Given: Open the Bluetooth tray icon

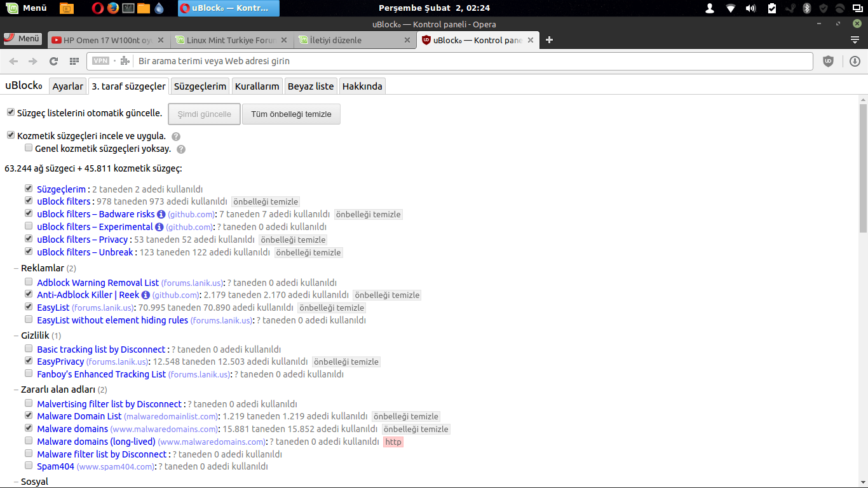Looking at the screenshot, I should click(x=807, y=8).
